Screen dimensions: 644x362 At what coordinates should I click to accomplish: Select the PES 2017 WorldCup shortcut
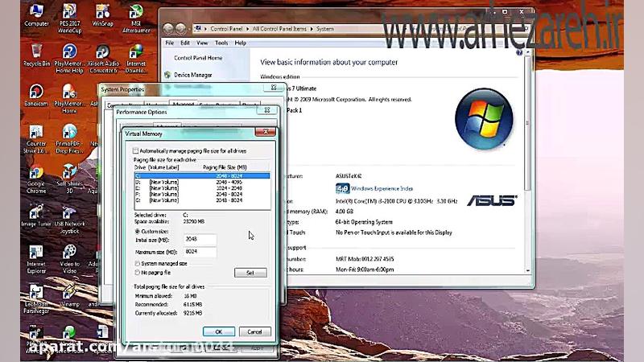[69, 19]
